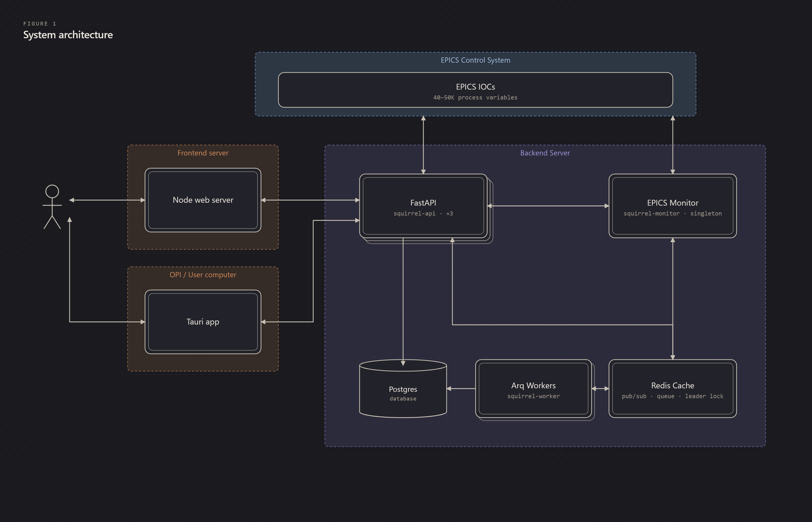This screenshot has width=812, height=522.
Task: Select the Node web server box
Action: click(x=203, y=200)
